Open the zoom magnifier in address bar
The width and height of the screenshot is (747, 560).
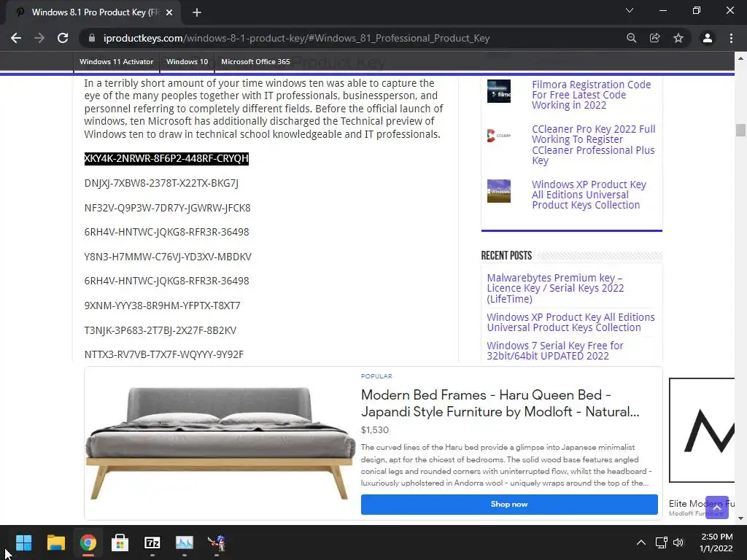coord(631,38)
